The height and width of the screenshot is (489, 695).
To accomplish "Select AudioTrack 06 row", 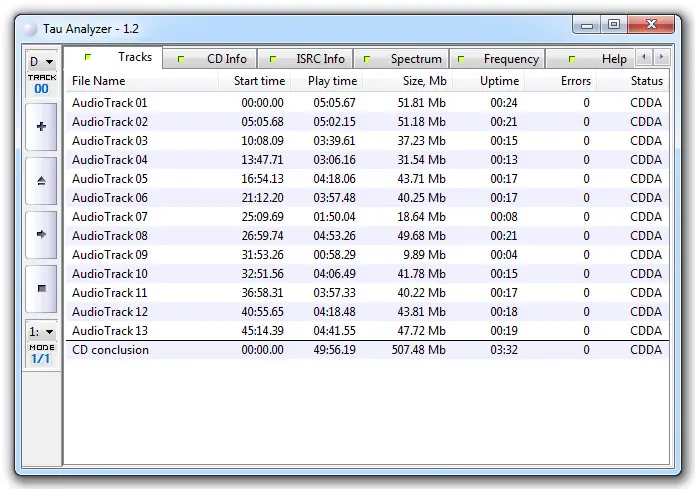I will click(x=367, y=198).
